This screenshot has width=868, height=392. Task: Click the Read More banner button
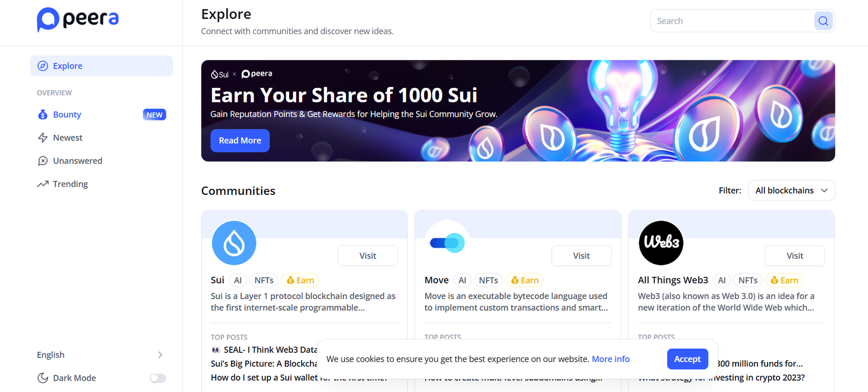(x=240, y=141)
